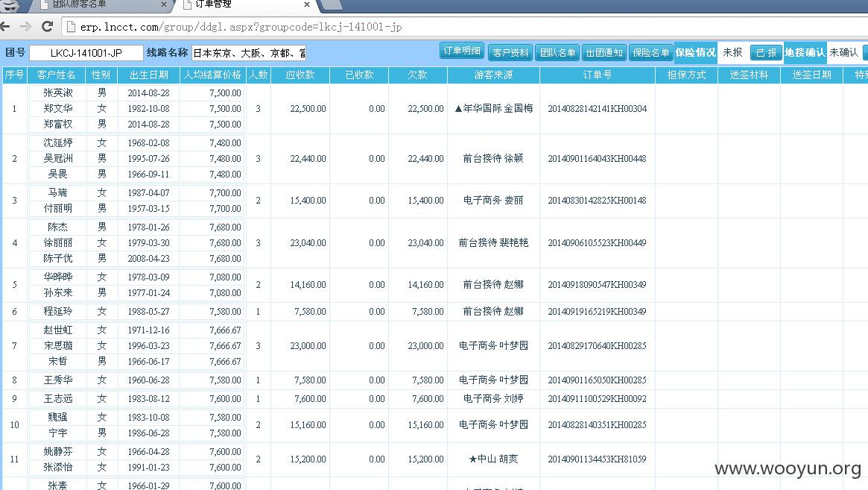868x490 pixels.
Task: Click order number 20140911100529KH00092
Action: coord(597,398)
